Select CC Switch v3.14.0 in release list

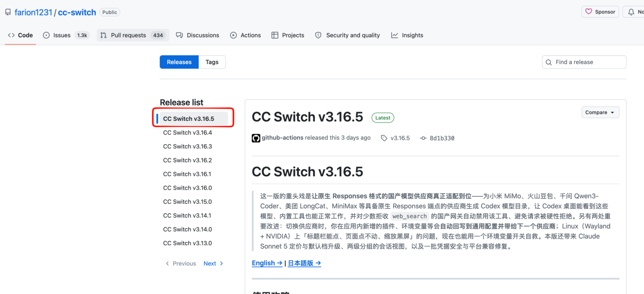click(187, 229)
